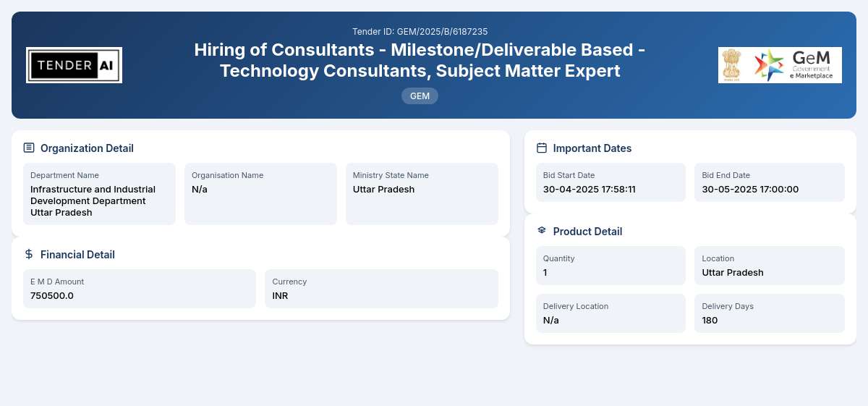The width and height of the screenshot is (868, 406).
Task: Click the Financial Detail dollar icon
Action: tap(29, 254)
